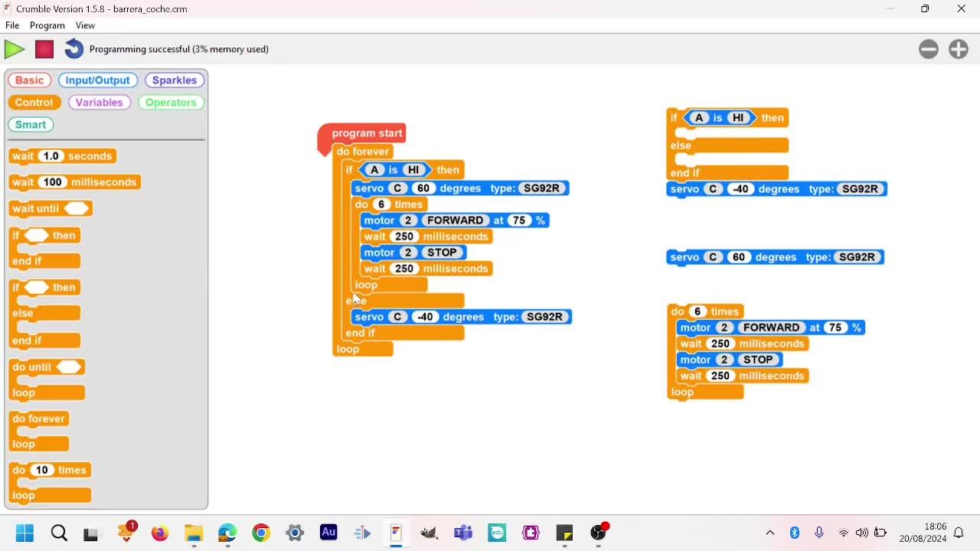Select the 'do until' palette block
This screenshot has width=980, height=551.
tap(47, 380)
